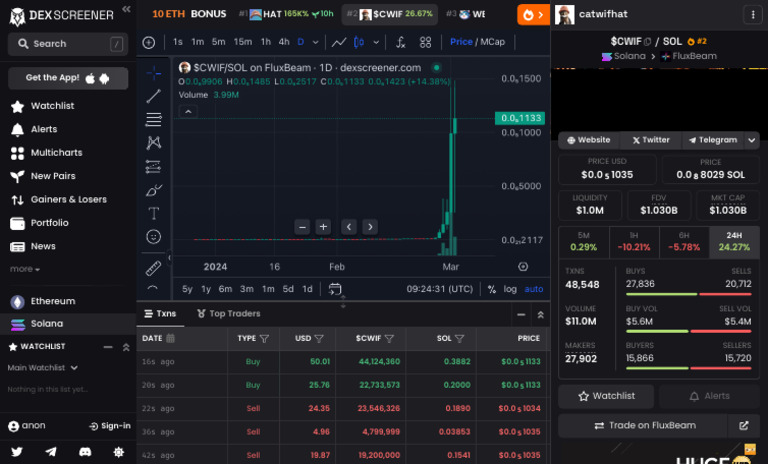The width and height of the screenshot is (768, 464).
Task: Select 15m timeframe
Action: (242, 42)
